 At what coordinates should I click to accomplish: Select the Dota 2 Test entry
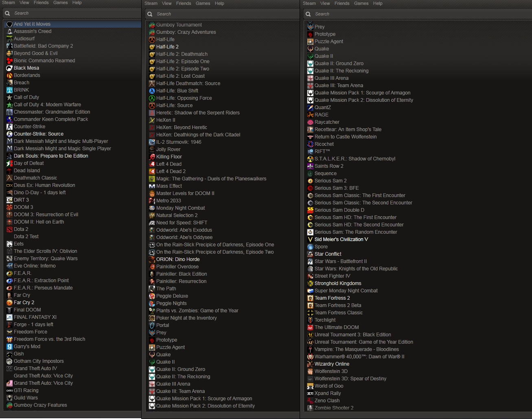point(26,237)
